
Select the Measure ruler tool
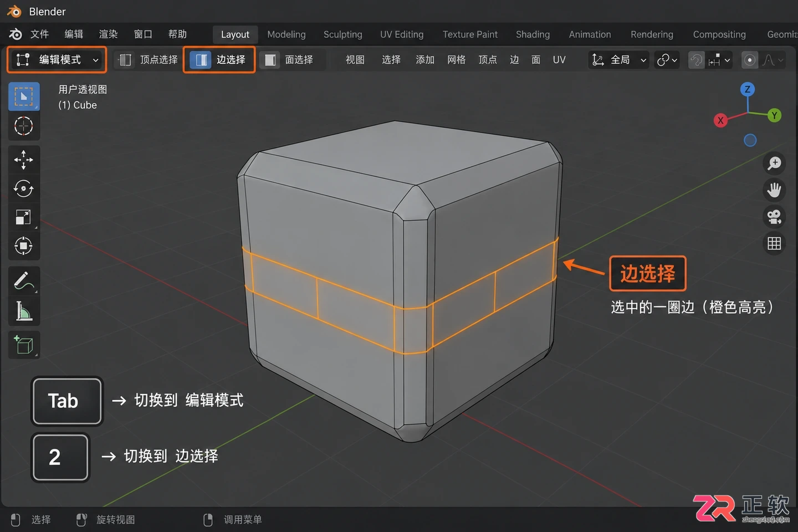tap(23, 310)
